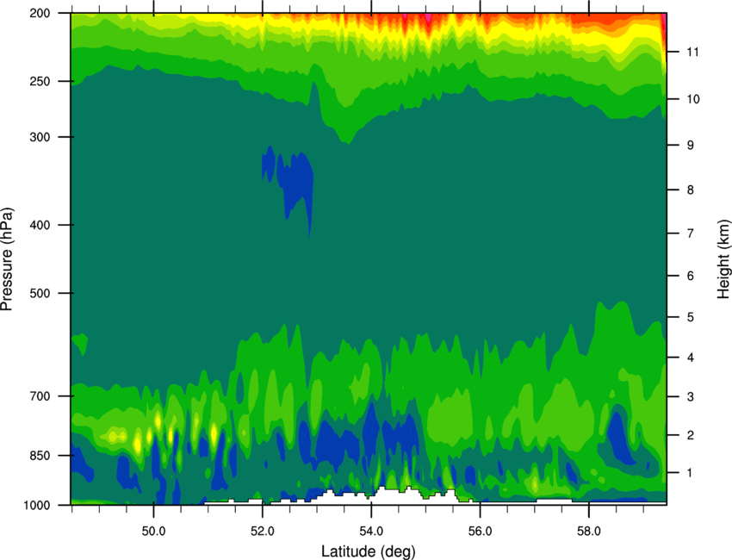This screenshot has height=560, width=732.
Task: Select the 300 pressure tick label
Action: pyautogui.click(x=40, y=137)
